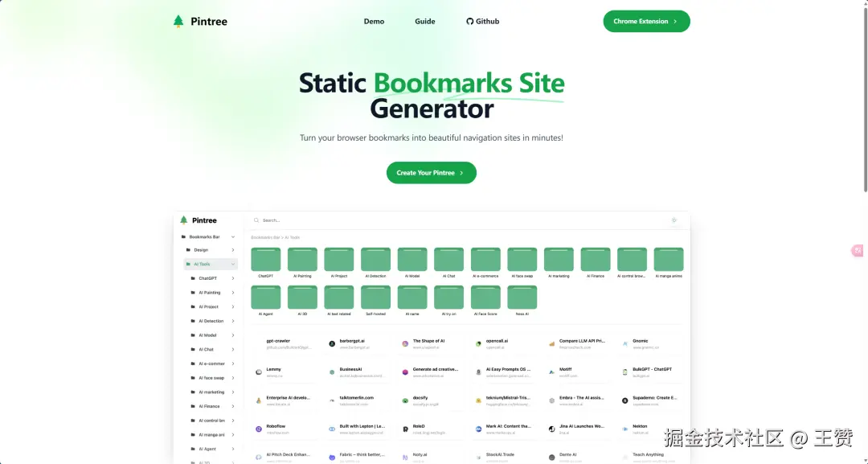Click Create Your Pintree button

point(432,173)
